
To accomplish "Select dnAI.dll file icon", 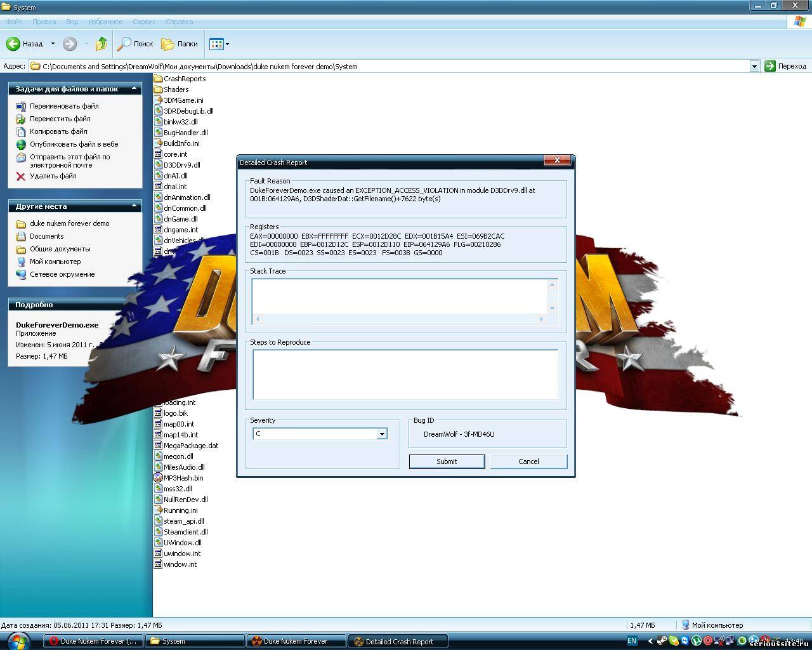I will point(159,176).
